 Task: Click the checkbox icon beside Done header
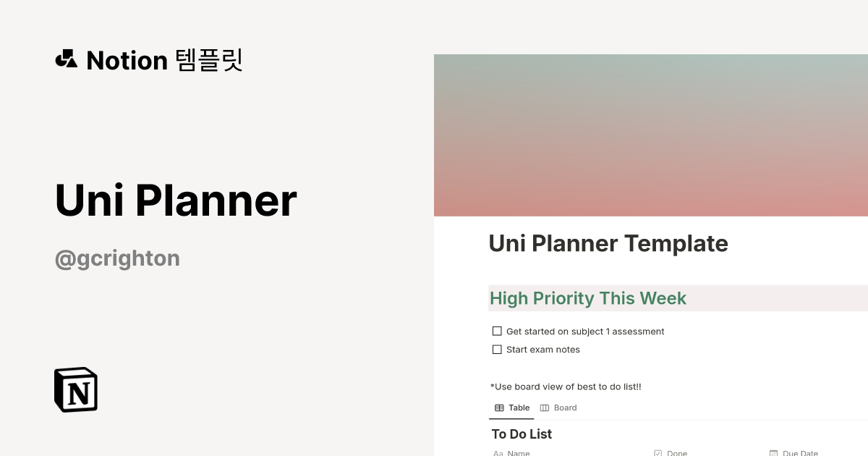658,453
